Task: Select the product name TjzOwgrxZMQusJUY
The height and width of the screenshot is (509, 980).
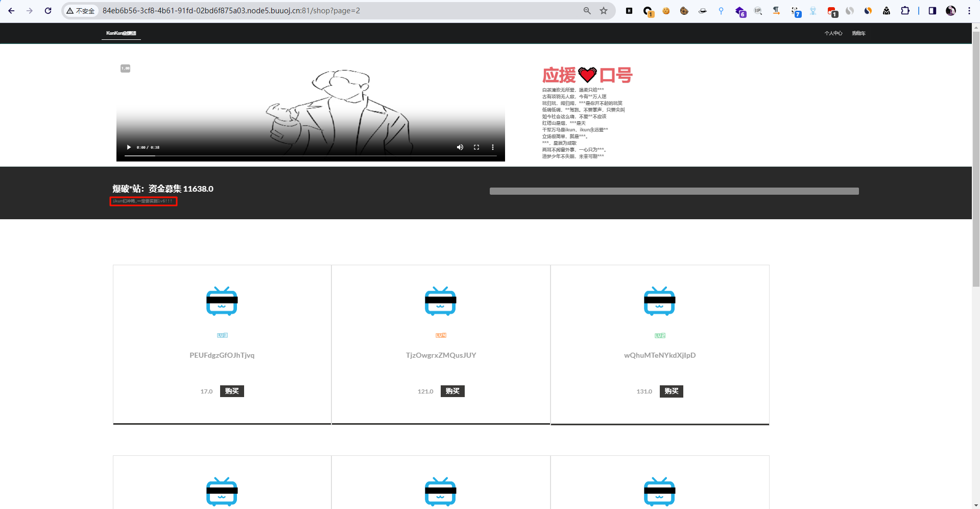Action: tap(441, 355)
